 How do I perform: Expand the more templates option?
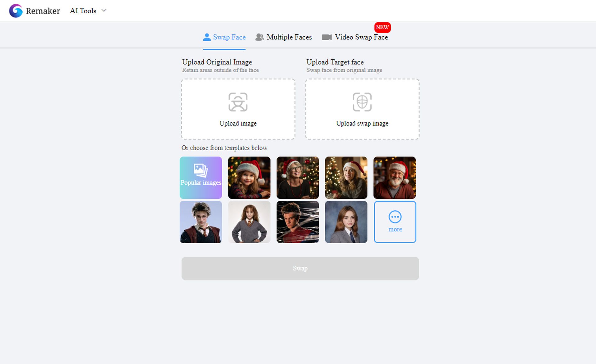point(395,222)
